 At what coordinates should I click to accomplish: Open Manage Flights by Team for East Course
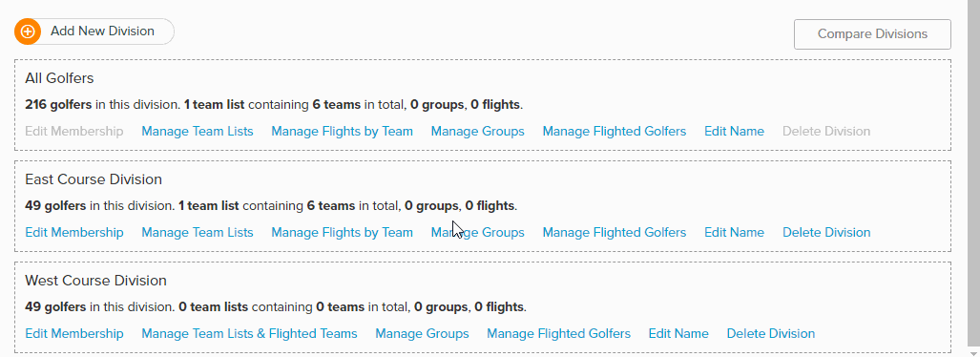click(x=342, y=233)
